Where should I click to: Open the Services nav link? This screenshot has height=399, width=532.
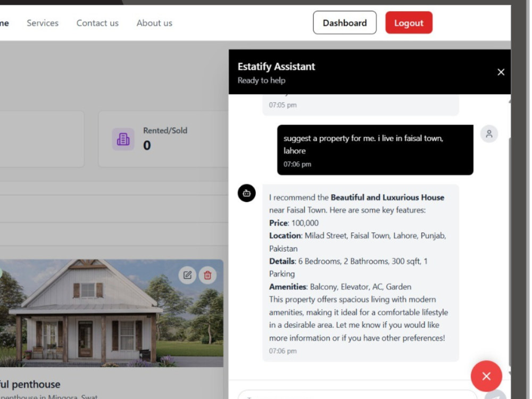click(43, 23)
